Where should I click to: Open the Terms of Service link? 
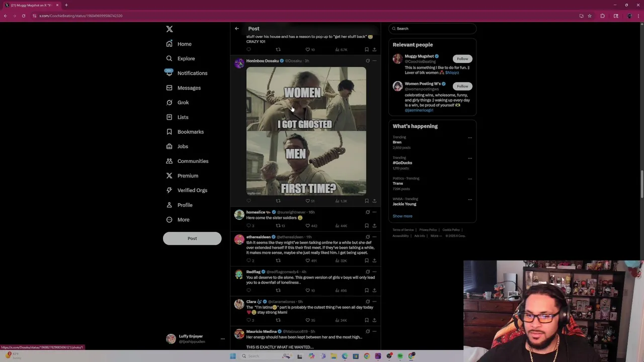(403, 230)
